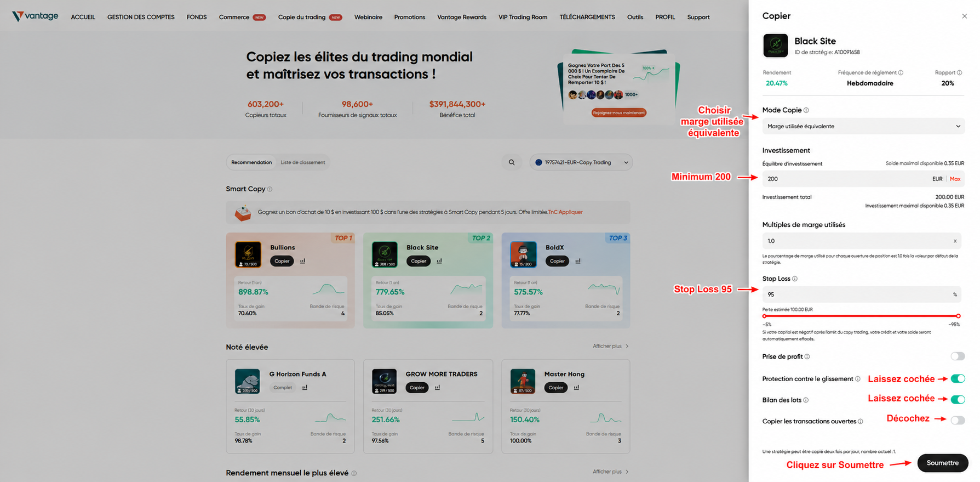Click the search magnifier icon

tap(512, 162)
